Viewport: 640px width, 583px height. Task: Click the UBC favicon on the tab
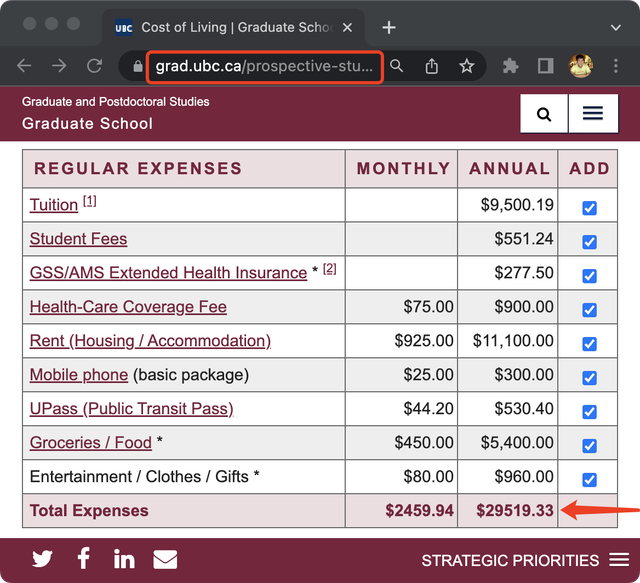(124, 27)
